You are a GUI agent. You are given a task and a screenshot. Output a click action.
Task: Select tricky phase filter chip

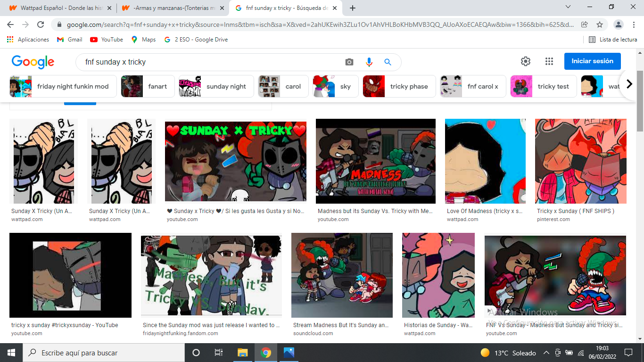point(399,86)
